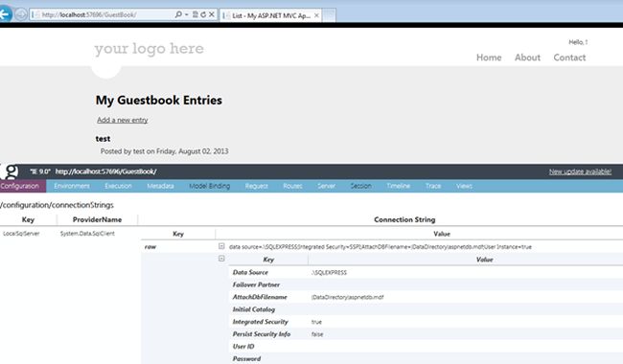
Task: Open the About navigation link
Action: pos(527,57)
